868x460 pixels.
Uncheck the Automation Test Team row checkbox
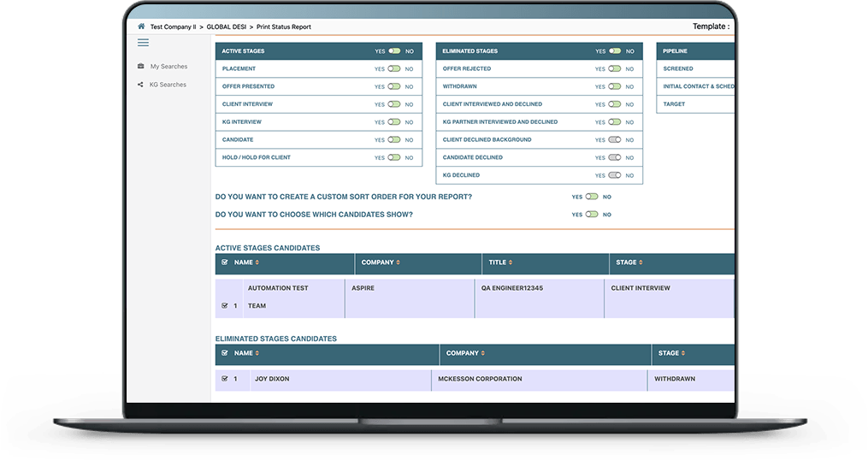pyautogui.click(x=225, y=305)
